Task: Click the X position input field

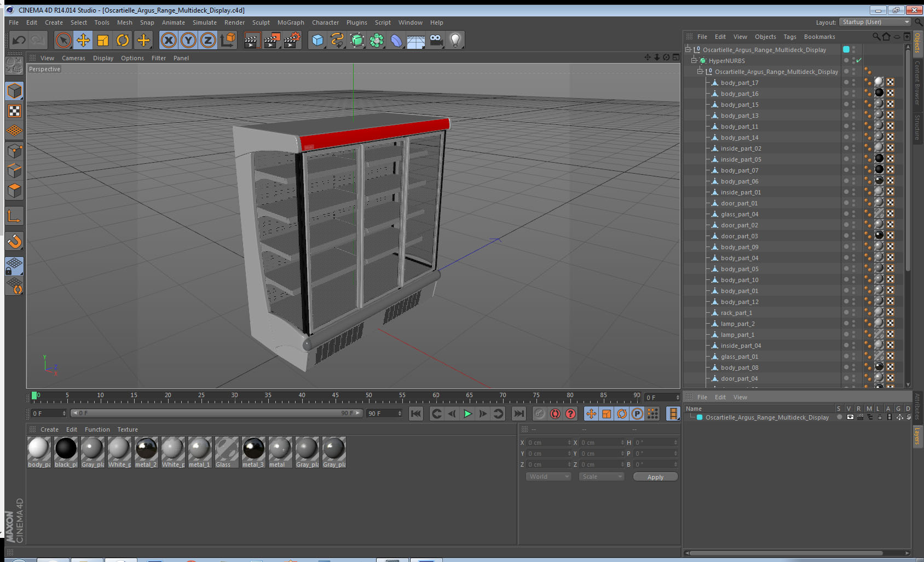Action: [549, 443]
